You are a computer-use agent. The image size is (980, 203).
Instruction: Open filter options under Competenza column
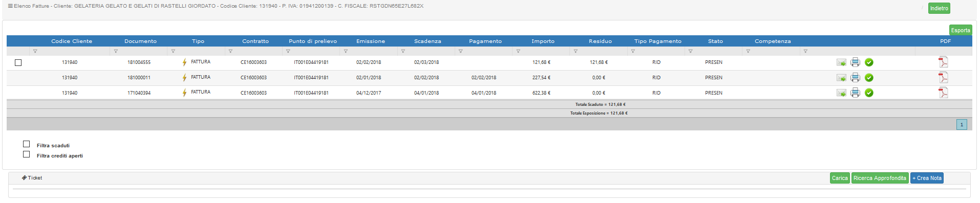tap(748, 51)
